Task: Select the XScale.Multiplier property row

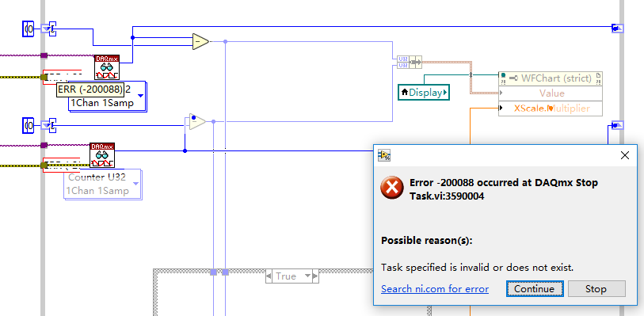Action: (x=551, y=109)
